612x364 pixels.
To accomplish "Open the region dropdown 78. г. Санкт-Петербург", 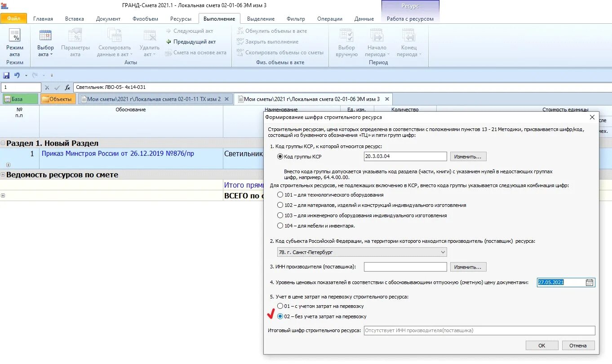I will point(362,252).
